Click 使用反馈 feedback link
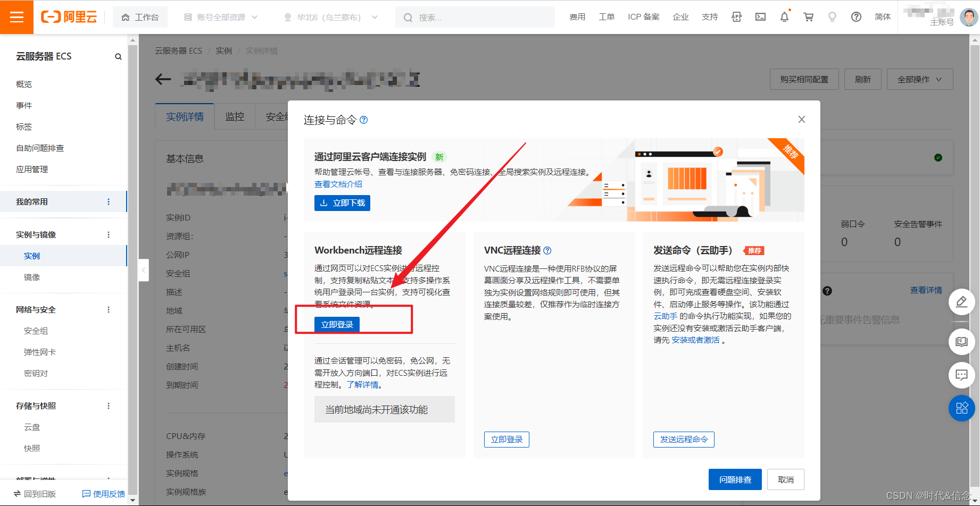Image resolution: width=980 pixels, height=506 pixels. (x=104, y=494)
